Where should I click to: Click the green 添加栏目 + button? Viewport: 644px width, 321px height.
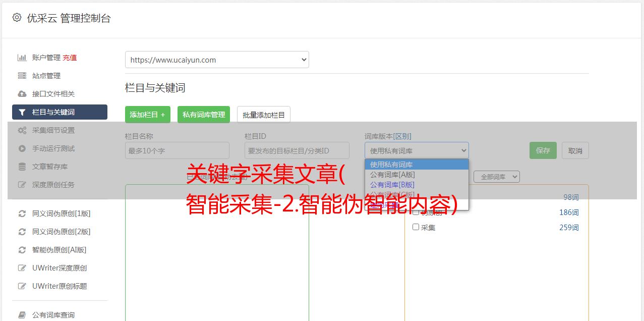click(x=148, y=115)
